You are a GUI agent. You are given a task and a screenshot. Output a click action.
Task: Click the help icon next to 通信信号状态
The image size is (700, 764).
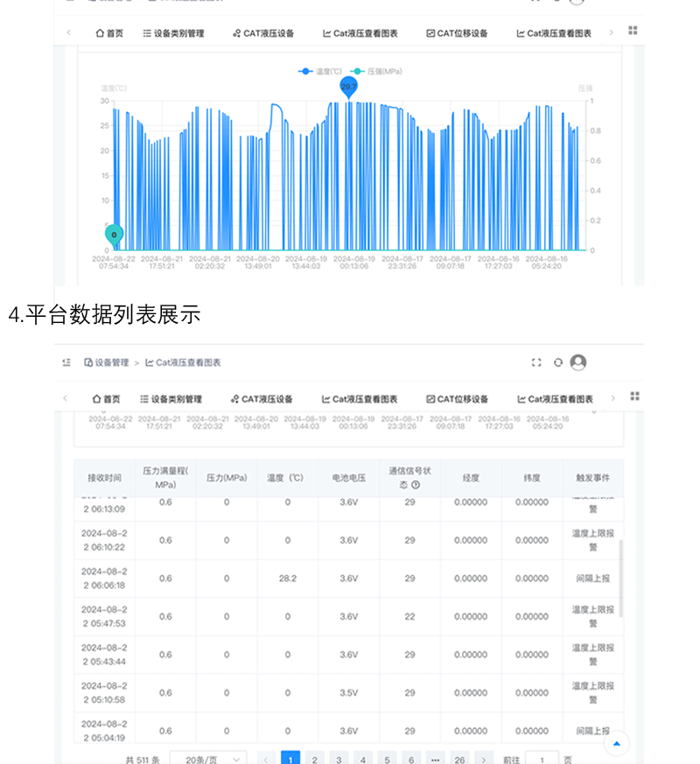pyautogui.click(x=416, y=485)
